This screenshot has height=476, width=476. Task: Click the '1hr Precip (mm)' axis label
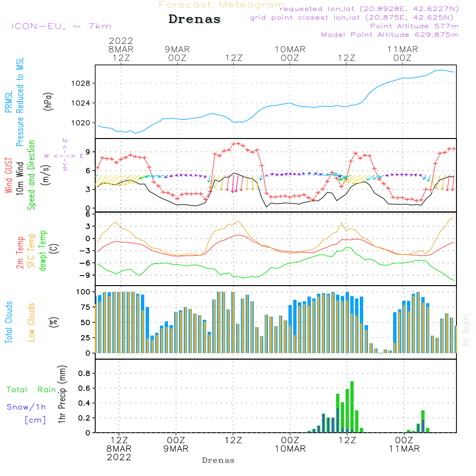click(x=62, y=395)
